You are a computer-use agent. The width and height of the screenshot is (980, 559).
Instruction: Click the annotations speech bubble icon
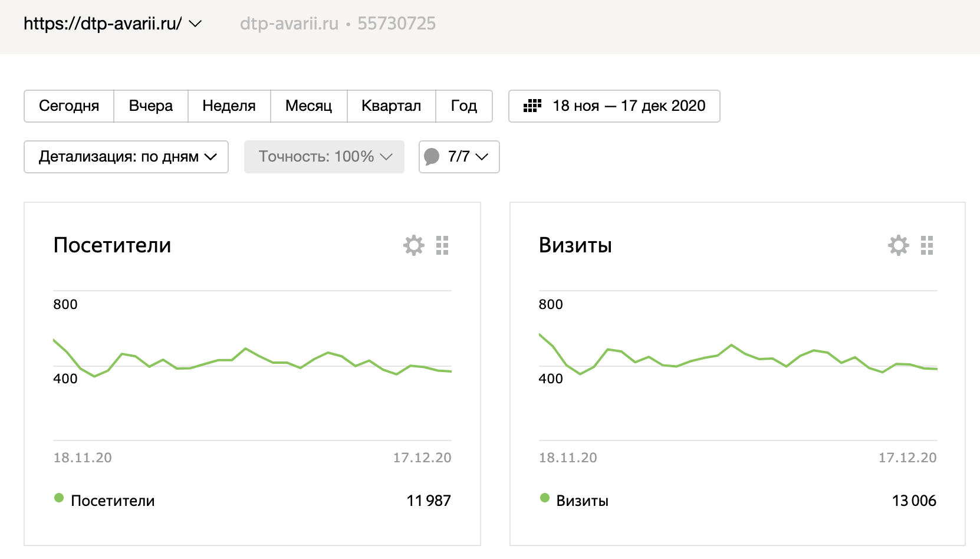click(x=432, y=157)
